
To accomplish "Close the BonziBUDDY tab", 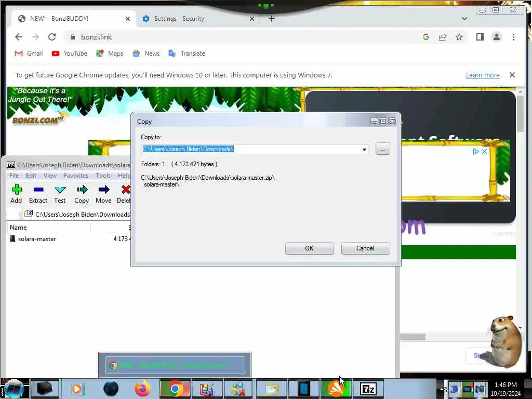I will (x=128, y=19).
